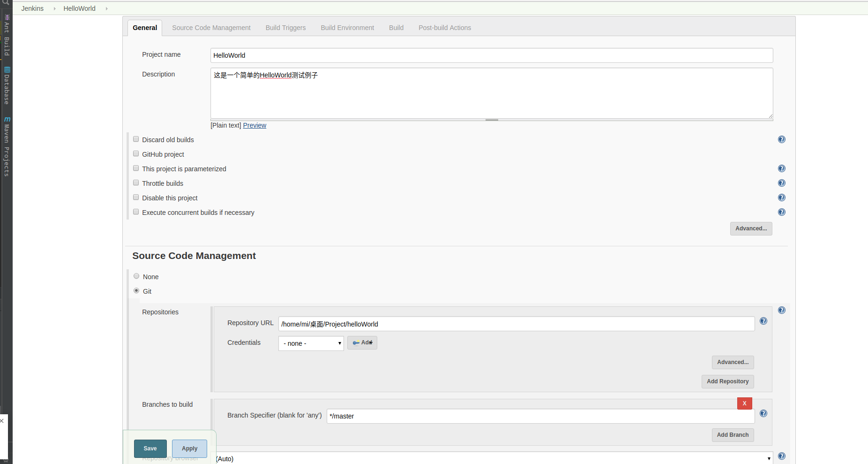The width and height of the screenshot is (868, 464).
Task: Open the Post-build Actions tab
Action: (445, 28)
